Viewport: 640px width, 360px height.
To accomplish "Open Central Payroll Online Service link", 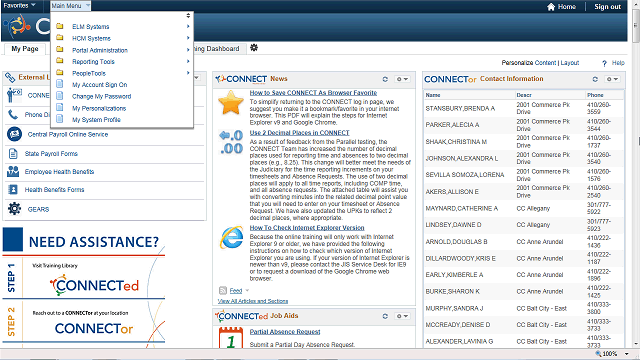I will point(68,134).
